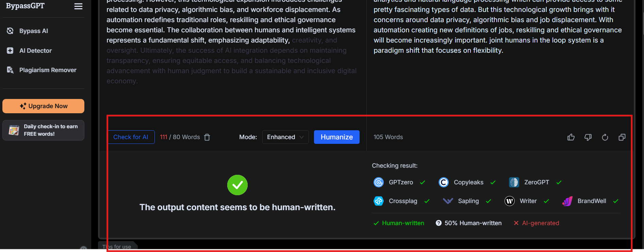644x252 pixels.
Task: Regenerate output with the refresh icon
Action: coord(605,137)
